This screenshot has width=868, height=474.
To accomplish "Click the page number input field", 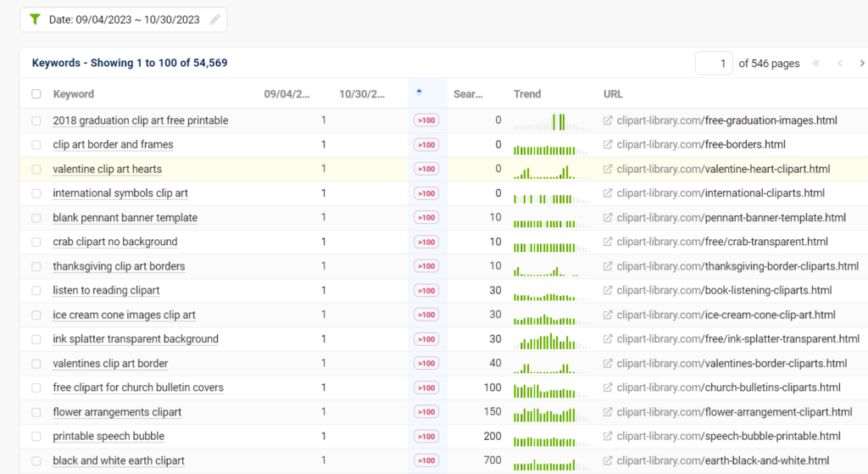I will tap(714, 64).
